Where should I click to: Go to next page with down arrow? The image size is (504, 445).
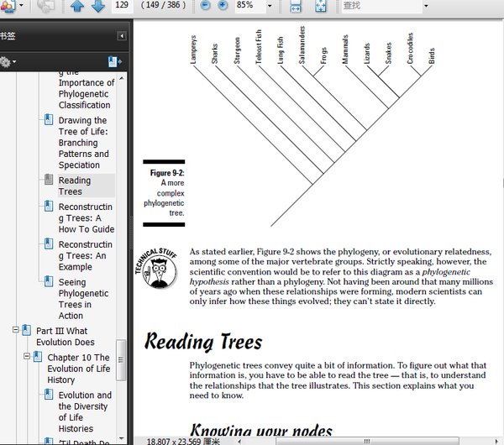[98, 6]
